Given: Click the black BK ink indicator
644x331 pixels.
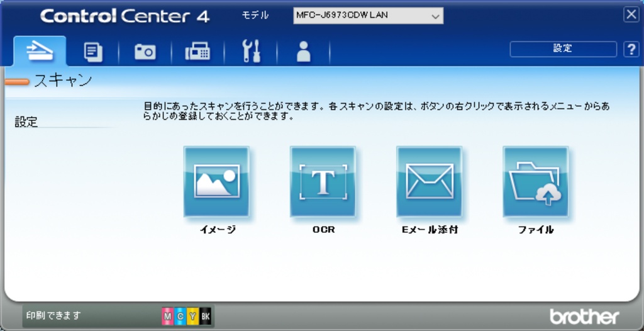Looking at the screenshot, I should (x=206, y=316).
